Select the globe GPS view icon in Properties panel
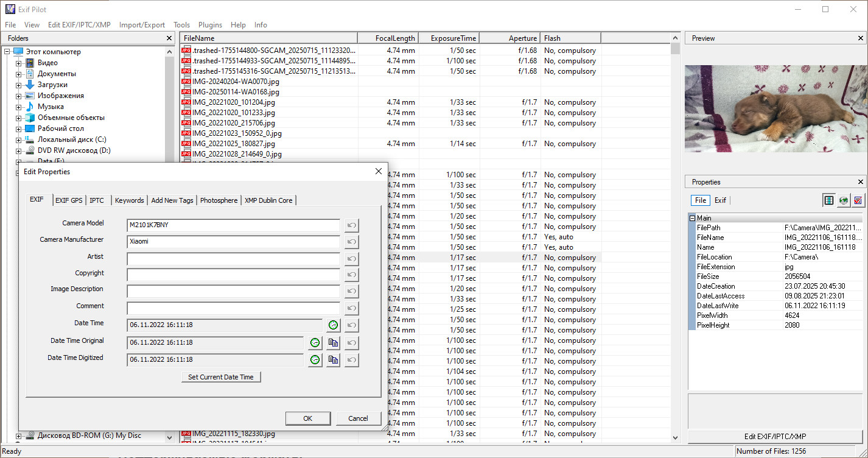Image resolution: width=868 pixels, height=458 pixels. (x=844, y=200)
